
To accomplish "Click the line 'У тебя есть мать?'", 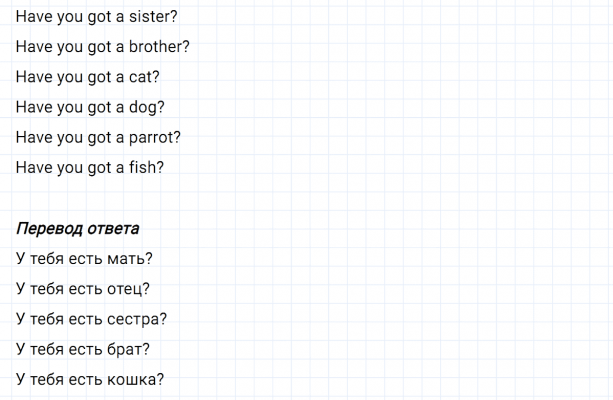I will pos(84,259).
